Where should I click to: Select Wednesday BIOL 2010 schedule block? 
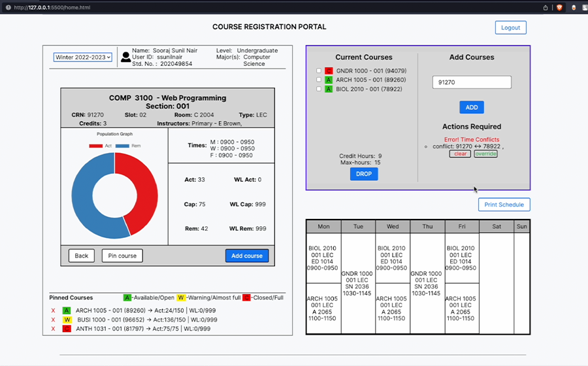tap(392, 258)
